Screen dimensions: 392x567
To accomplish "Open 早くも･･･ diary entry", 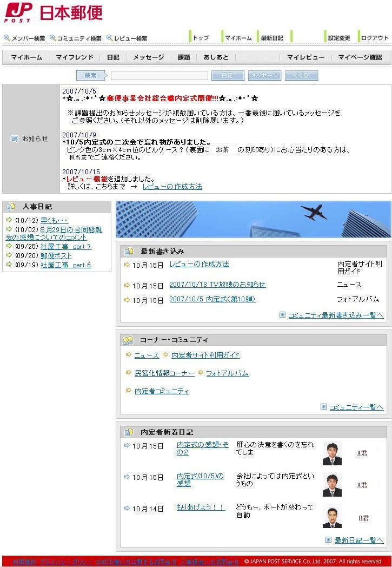I will point(54,220).
